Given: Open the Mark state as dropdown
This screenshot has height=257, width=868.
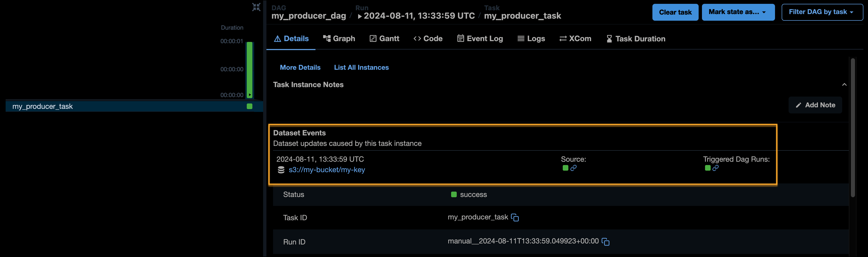Looking at the screenshot, I should pos(738,12).
